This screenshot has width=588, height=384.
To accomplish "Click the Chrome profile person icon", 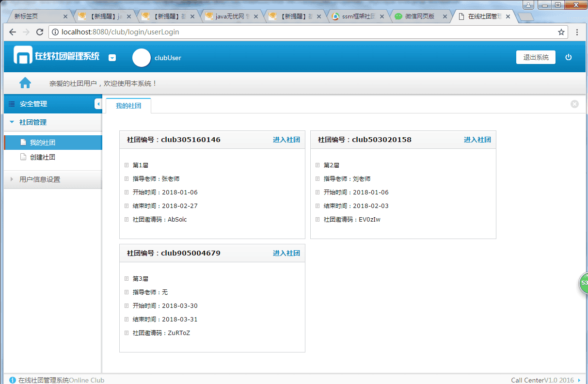I will coord(528,5).
